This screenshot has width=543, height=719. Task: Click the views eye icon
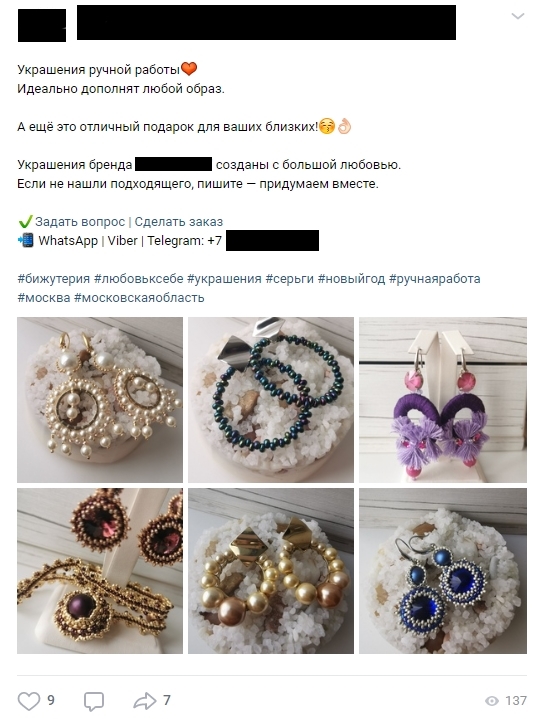point(492,701)
